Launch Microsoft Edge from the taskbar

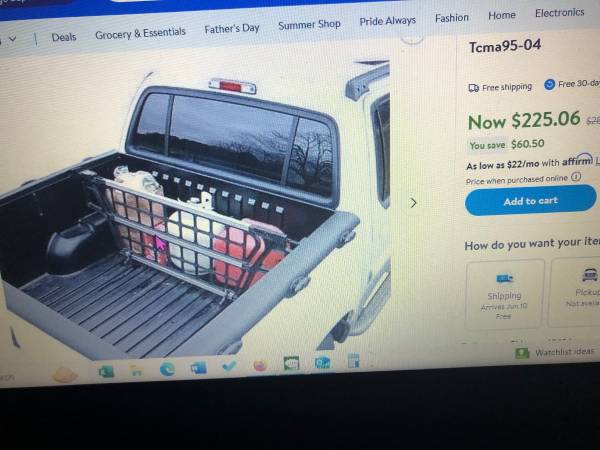pyautogui.click(x=167, y=369)
